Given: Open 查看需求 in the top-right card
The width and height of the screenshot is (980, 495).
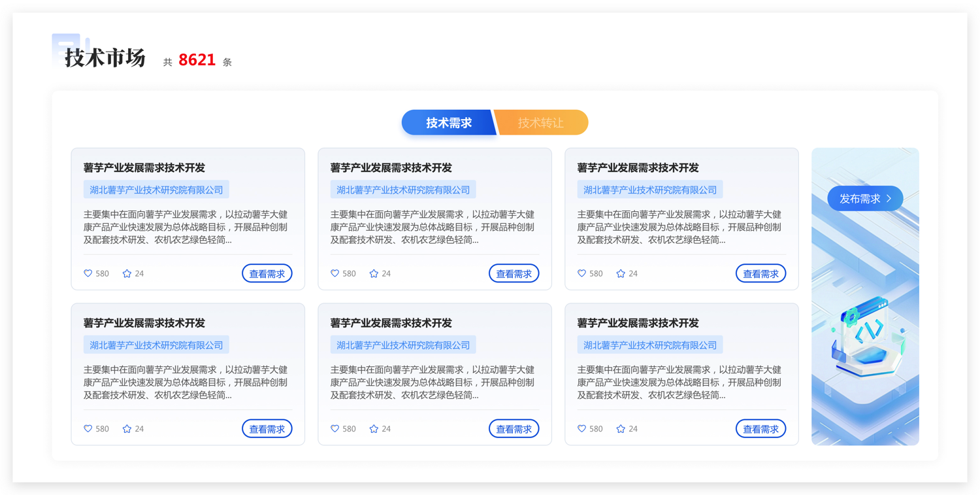Looking at the screenshot, I should 760,274.
